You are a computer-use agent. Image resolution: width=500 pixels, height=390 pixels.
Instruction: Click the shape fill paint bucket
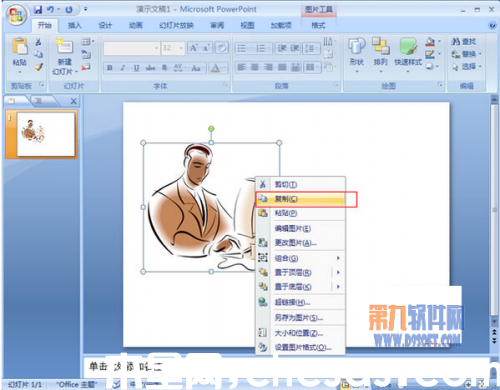click(x=430, y=41)
